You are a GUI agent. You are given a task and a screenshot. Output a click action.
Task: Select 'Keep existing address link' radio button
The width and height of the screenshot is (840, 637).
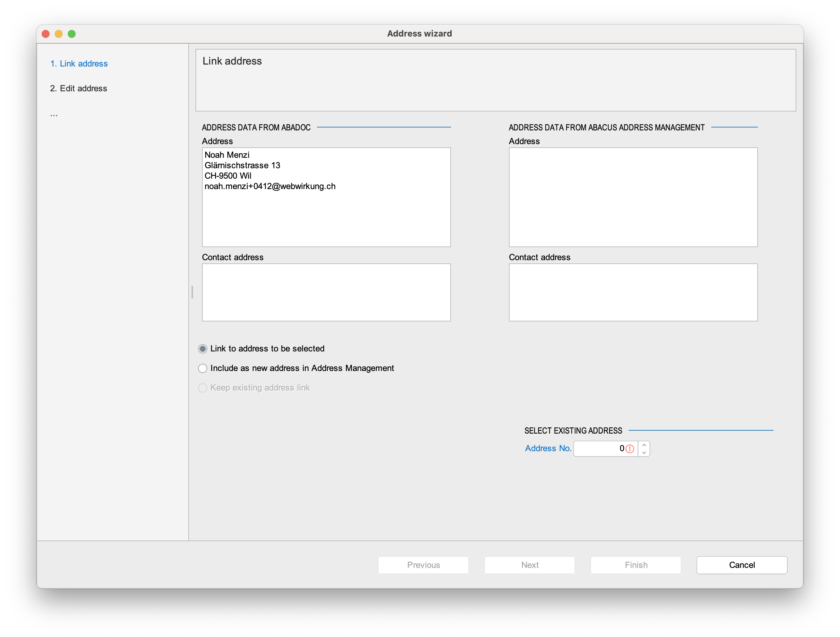coord(203,388)
